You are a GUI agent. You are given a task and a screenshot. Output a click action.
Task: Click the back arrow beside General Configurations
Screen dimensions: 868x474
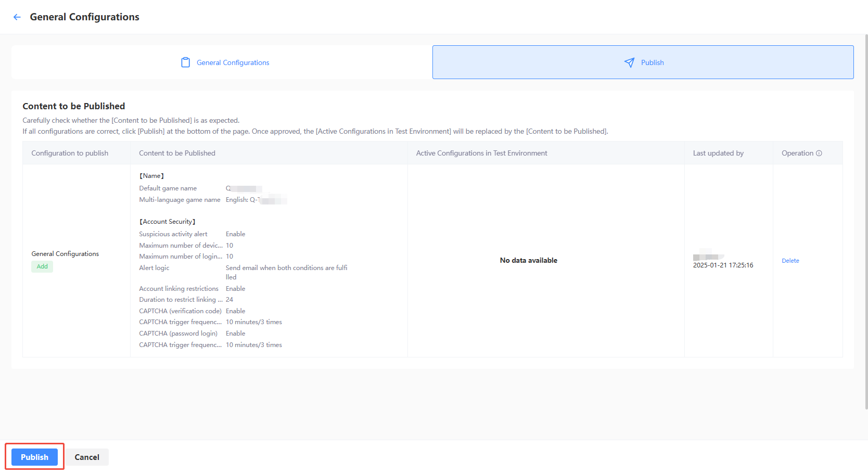click(x=17, y=17)
